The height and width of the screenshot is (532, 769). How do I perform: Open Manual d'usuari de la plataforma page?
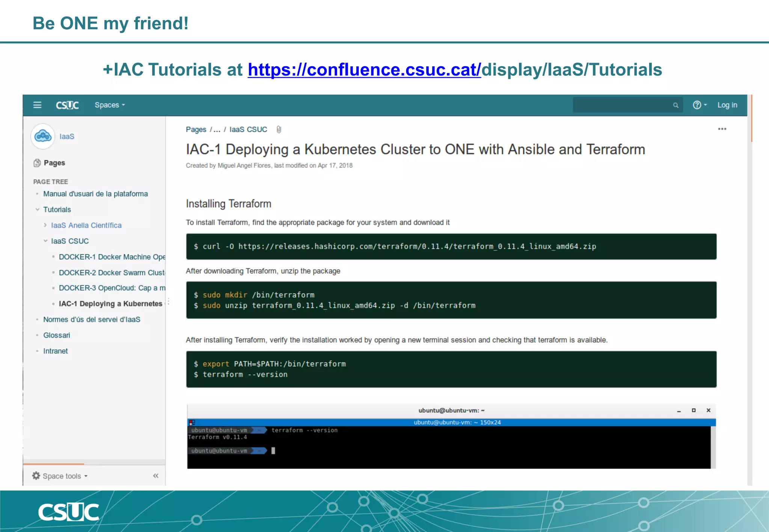95,194
